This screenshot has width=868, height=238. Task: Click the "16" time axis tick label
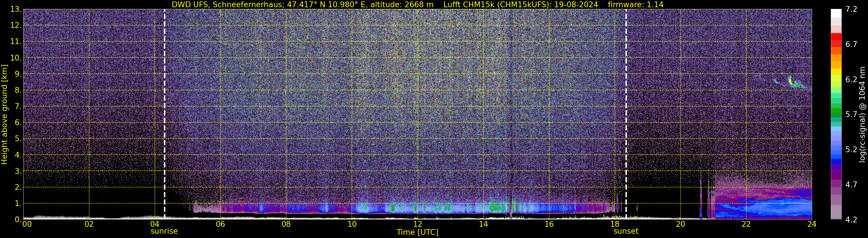pyautogui.click(x=549, y=224)
